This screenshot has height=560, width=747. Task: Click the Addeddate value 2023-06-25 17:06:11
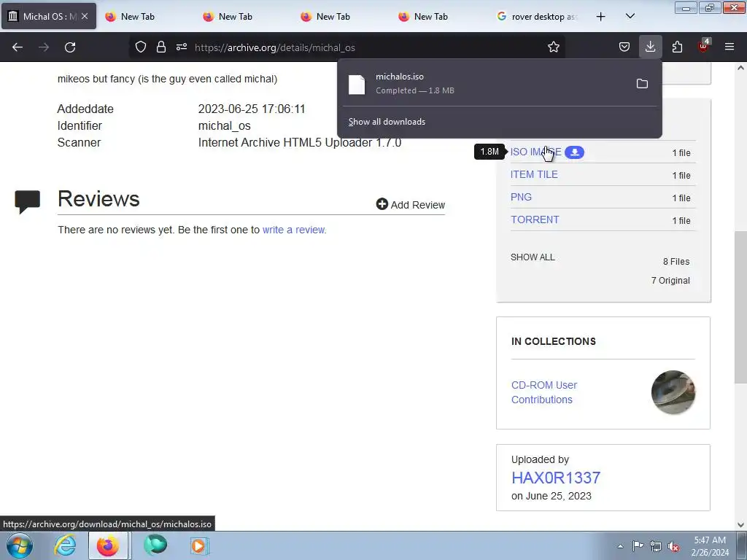point(252,109)
